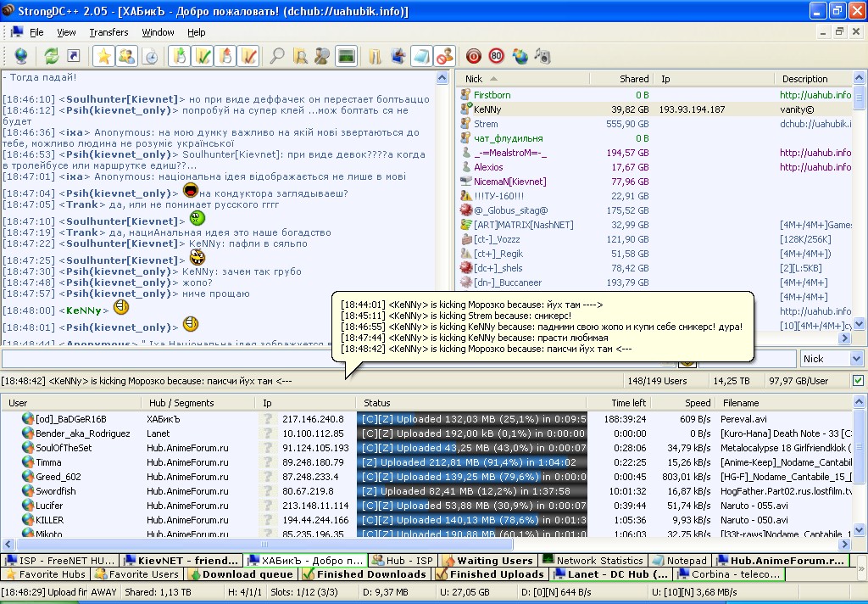Open the Transfers menu
Image resolution: width=868 pixels, height=604 pixels.
(x=108, y=32)
